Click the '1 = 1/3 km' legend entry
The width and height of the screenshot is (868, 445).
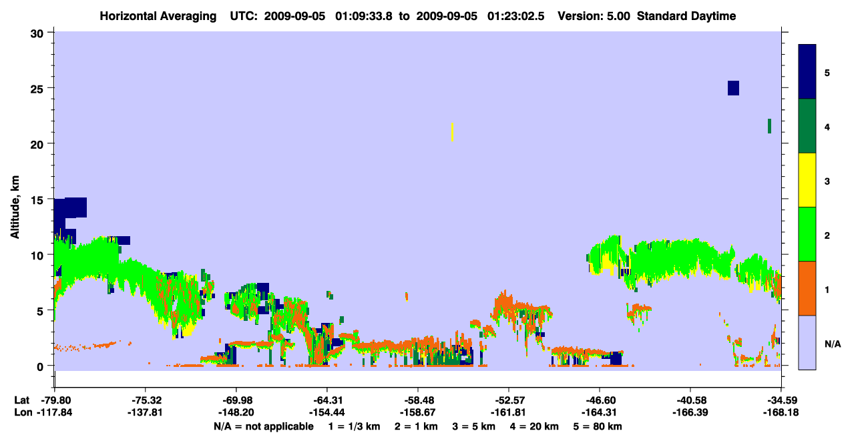tap(355, 426)
